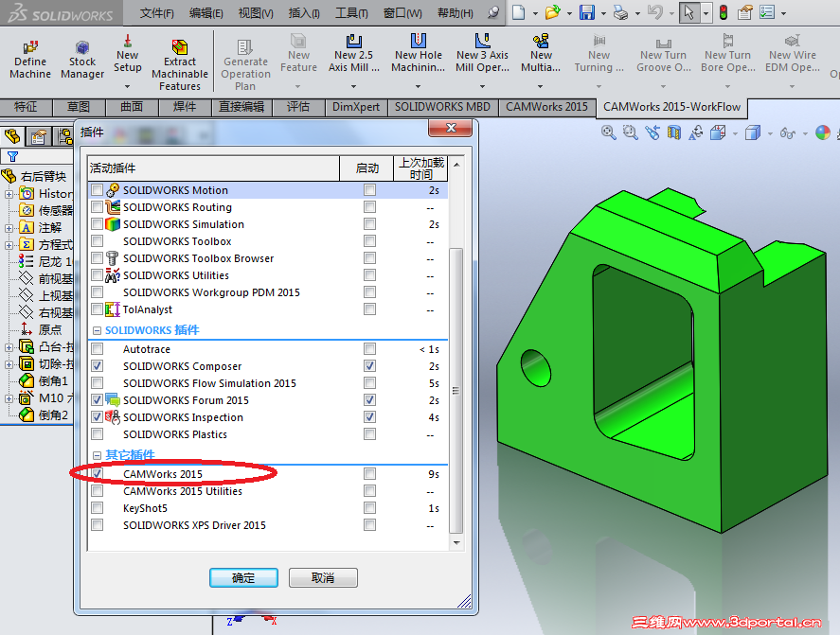Open the 文件(F) menu
840x635 pixels.
point(157,13)
